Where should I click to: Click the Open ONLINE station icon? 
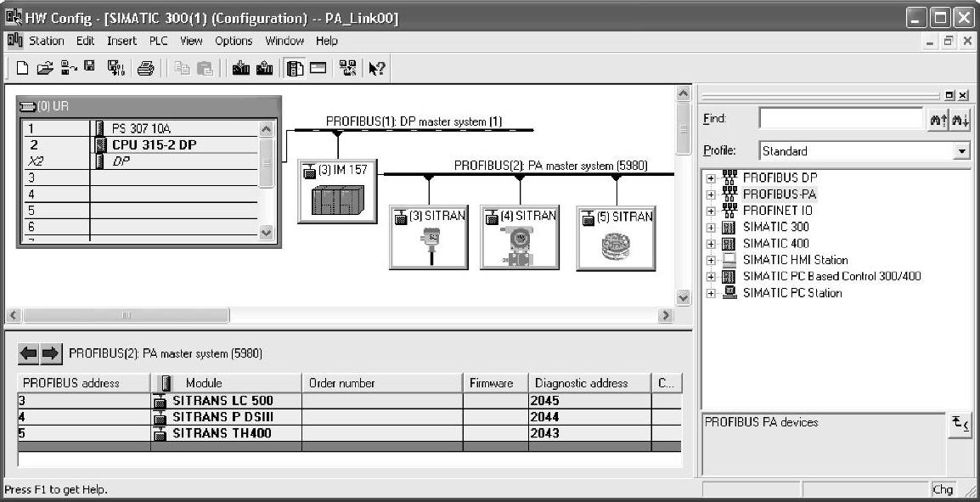click(x=69, y=68)
